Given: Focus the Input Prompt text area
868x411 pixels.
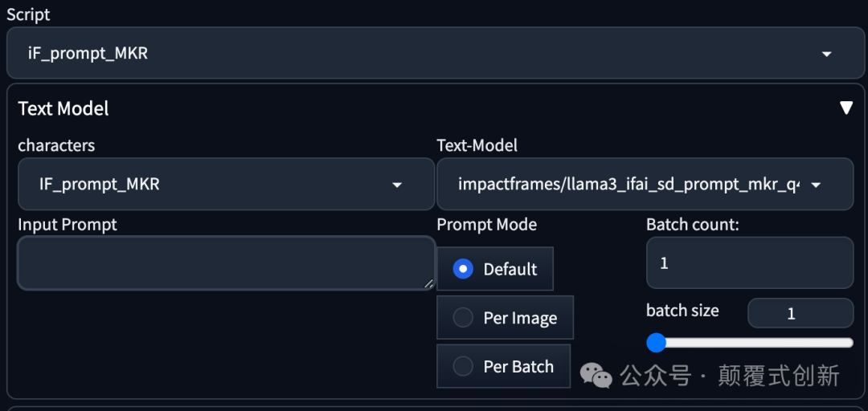Looking at the screenshot, I should pyautogui.click(x=225, y=262).
